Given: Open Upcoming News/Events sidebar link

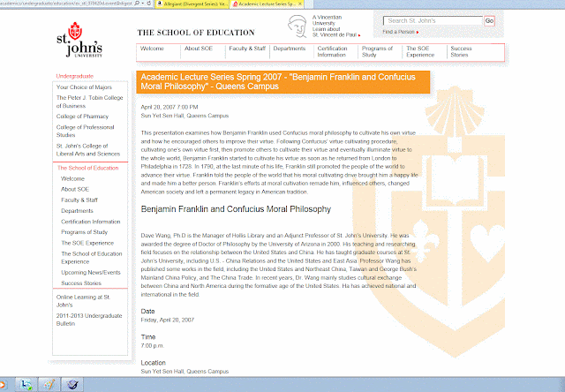Looking at the screenshot, I should pyautogui.click(x=91, y=273).
